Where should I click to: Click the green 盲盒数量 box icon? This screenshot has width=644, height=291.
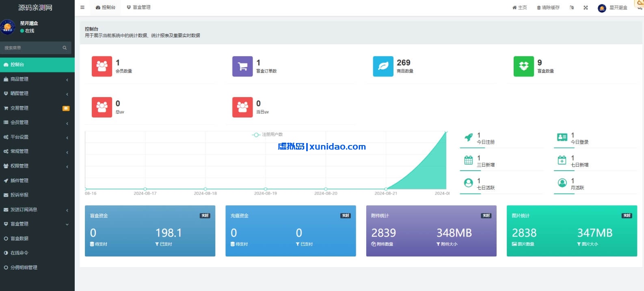coord(523,66)
